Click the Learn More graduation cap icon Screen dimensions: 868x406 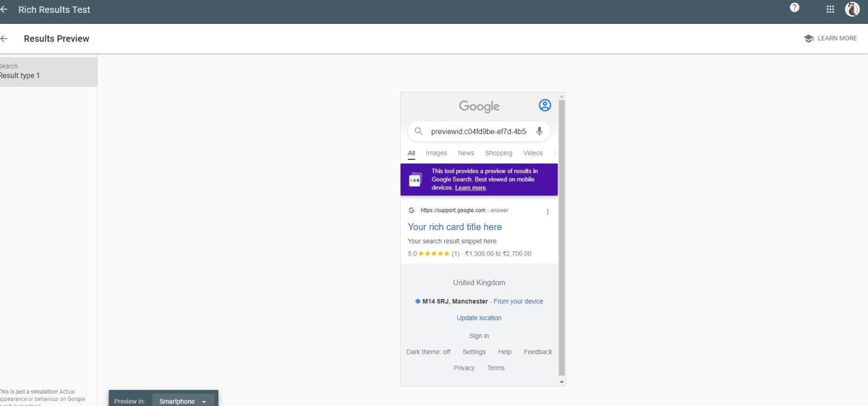[809, 38]
